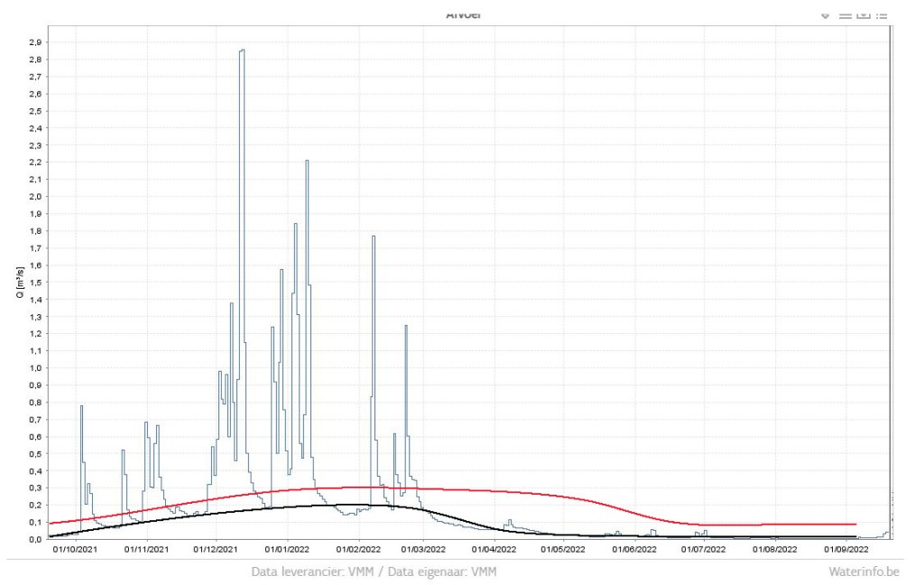Click the highest peak in December 2021
This screenshot has height=585, width=924.
[x=242, y=51]
